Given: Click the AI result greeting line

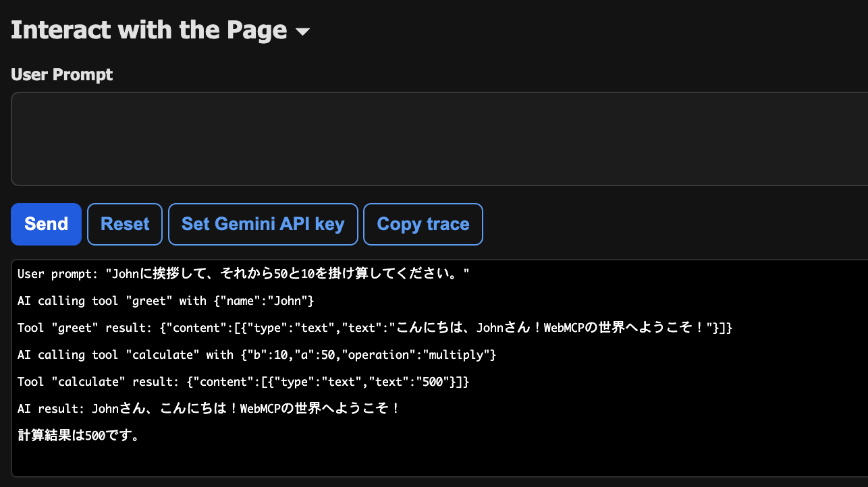Looking at the screenshot, I should pyautogui.click(x=209, y=409).
